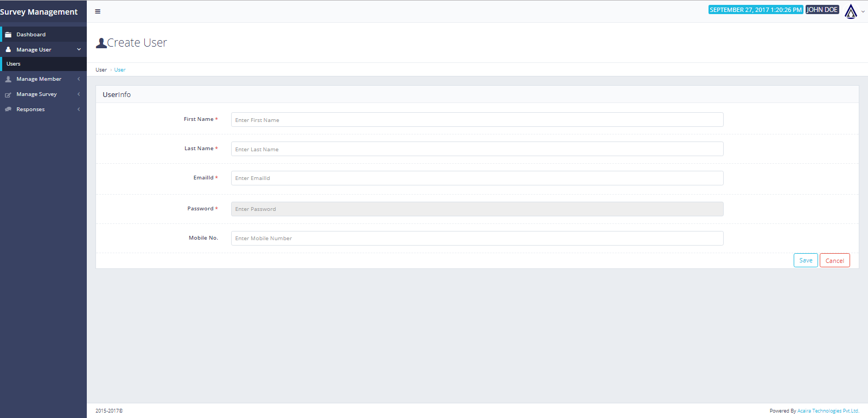The height and width of the screenshot is (418, 868).
Task: Expand the Responses chevron arrow
Action: pos(79,110)
